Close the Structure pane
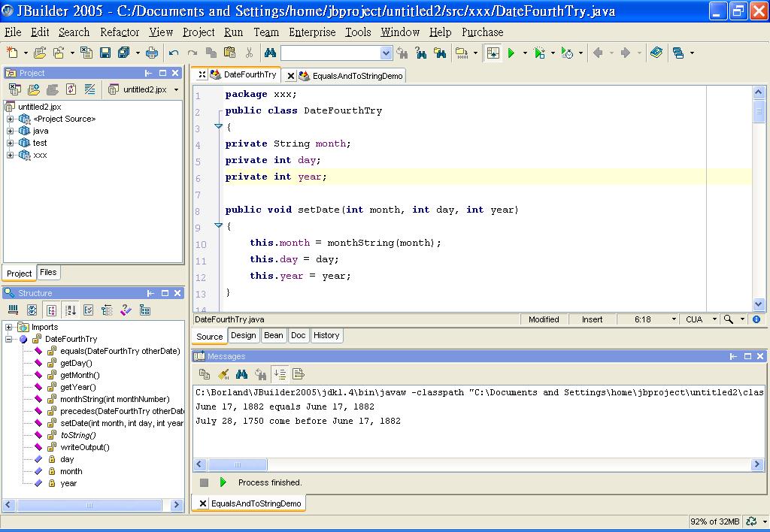 177,293
